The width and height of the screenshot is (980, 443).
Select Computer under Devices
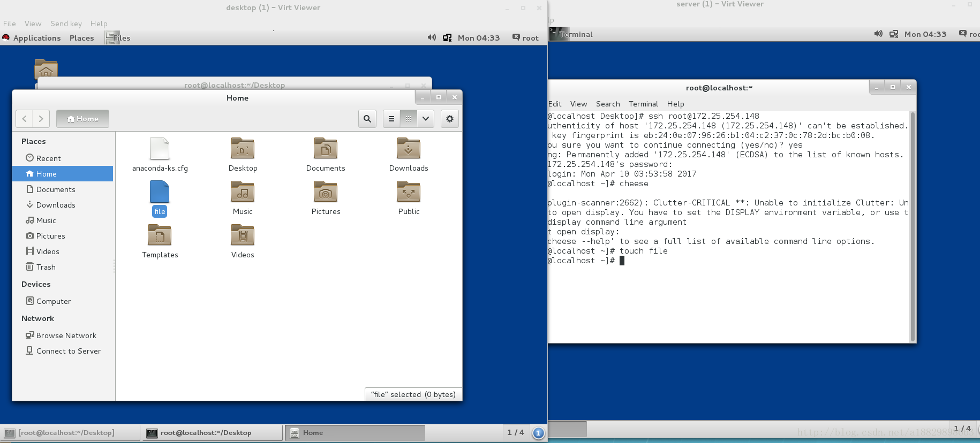(63, 301)
